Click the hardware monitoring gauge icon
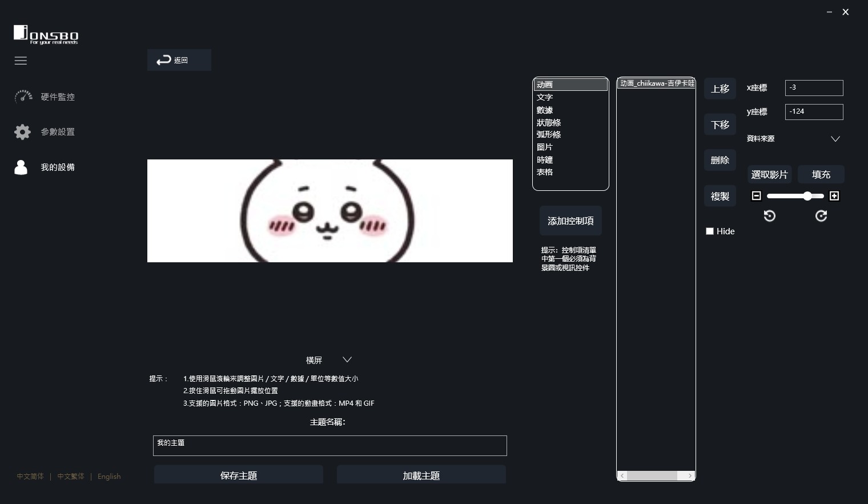The height and width of the screenshot is (504, 868). [x=23, y=97]
